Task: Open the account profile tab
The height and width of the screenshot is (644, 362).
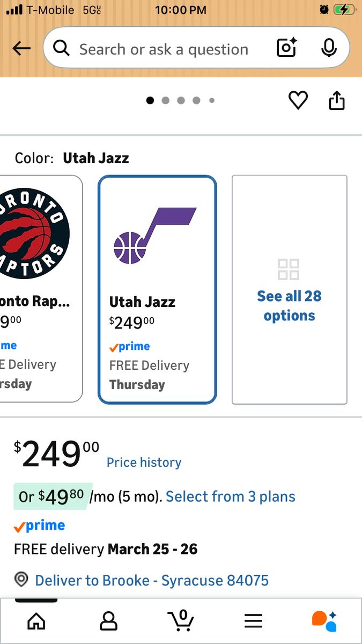Action: 108,621
